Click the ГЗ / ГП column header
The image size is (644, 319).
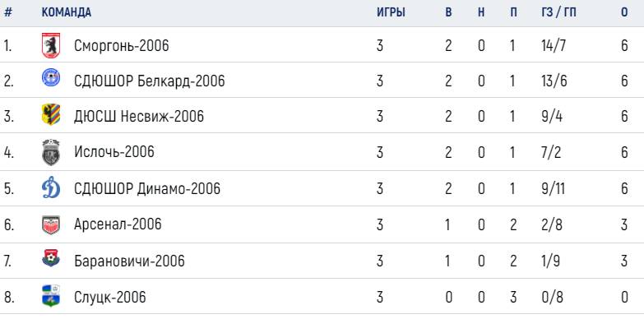(558, 12)
